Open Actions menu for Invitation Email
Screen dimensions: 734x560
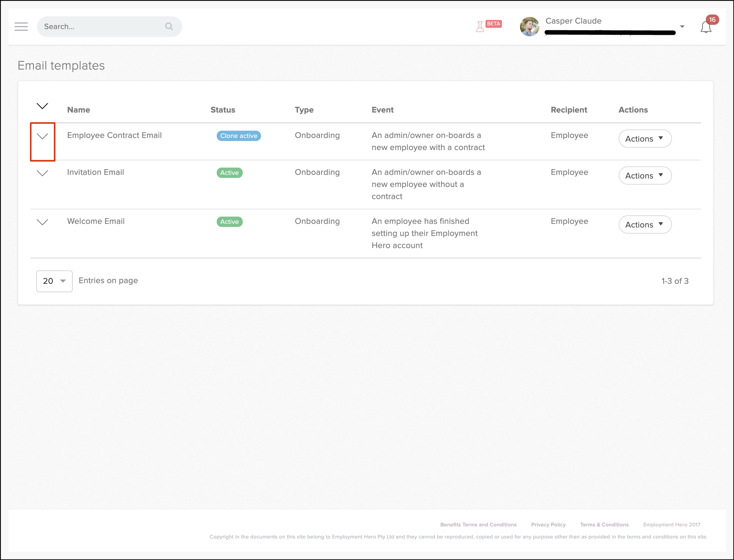645,176
